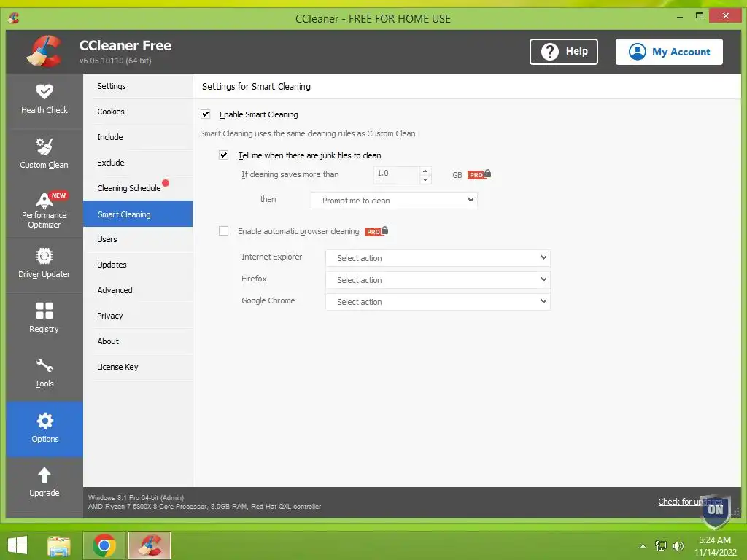Open the Exclude options tab
The image size is (747, 560).
(x=138, y=163)
